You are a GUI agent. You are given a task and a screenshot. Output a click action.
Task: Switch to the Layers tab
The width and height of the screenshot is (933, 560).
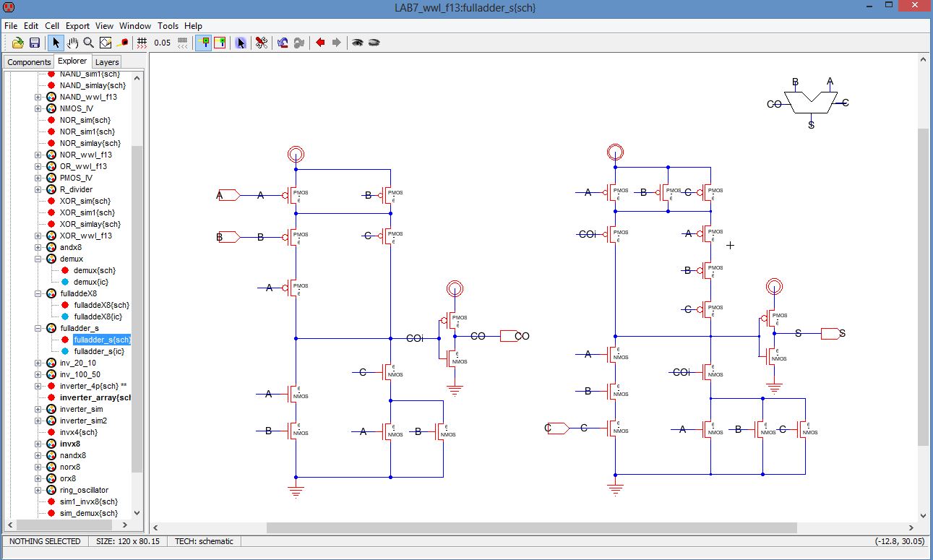point(107,62)
